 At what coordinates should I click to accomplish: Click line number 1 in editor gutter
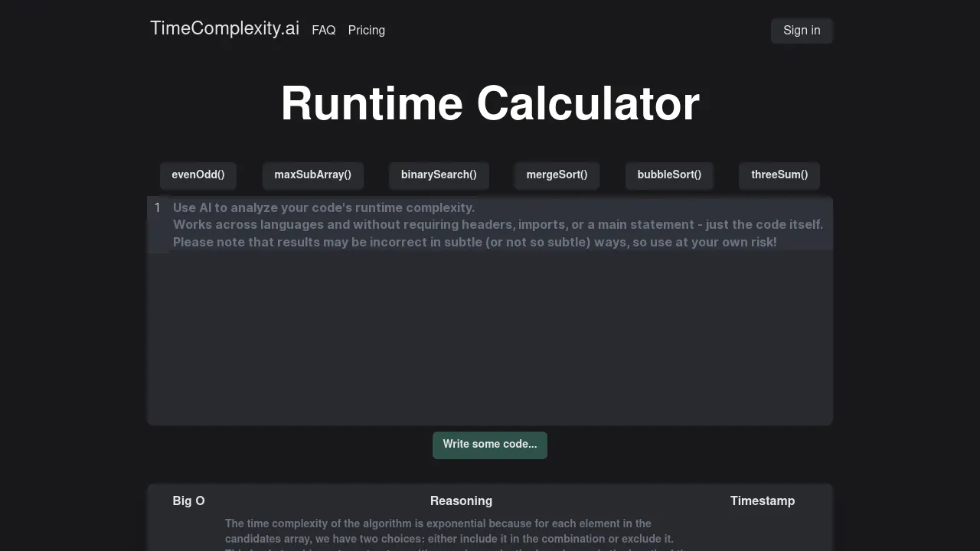(x=158, y=207)
